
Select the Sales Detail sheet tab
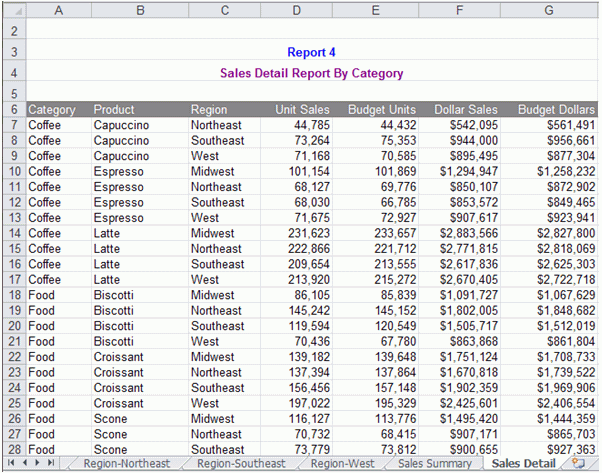pyautogui.click(x=524, y=464)
